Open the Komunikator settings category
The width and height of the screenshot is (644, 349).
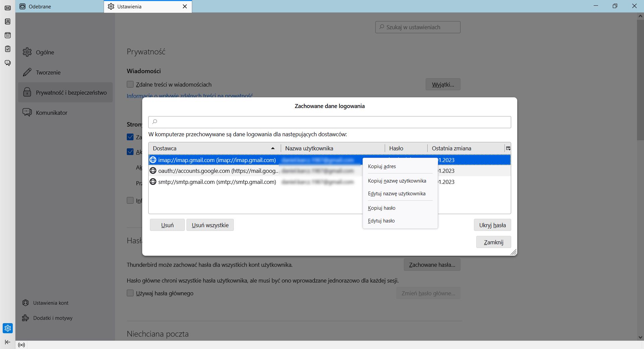click(x=65, y=113)
